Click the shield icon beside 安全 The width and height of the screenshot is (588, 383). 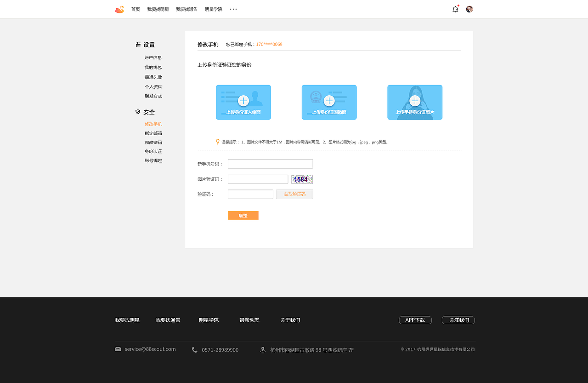click(137, 111)
